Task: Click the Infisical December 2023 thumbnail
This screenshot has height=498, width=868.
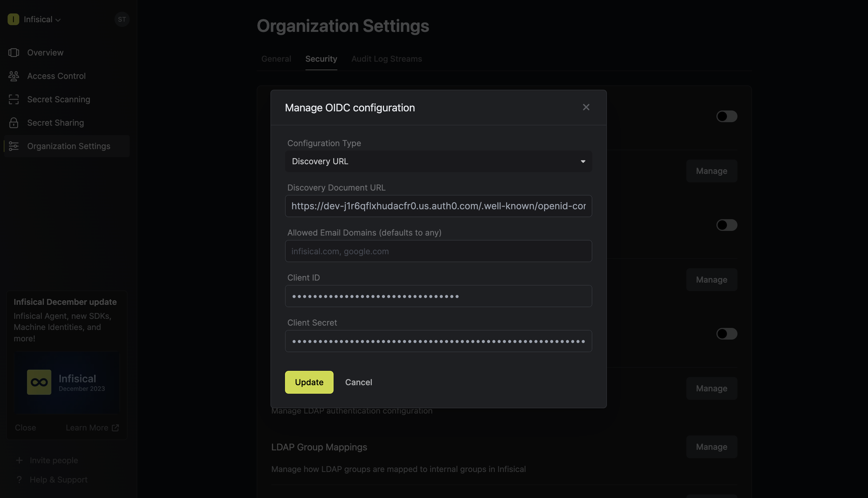Action: (67, 382)
